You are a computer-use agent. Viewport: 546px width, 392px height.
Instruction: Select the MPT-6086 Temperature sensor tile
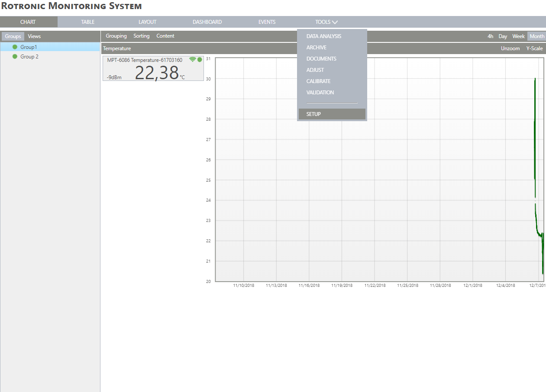tap(153, 68)
